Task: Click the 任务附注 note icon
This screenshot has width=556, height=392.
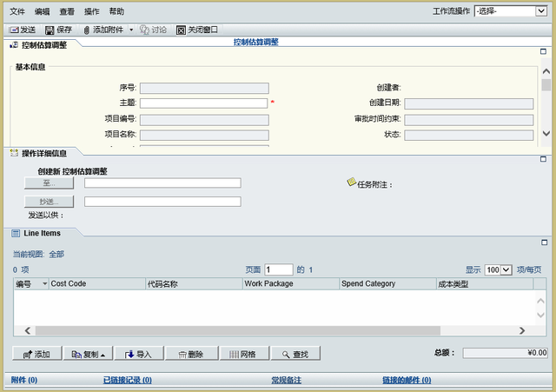Action: tap(351, 182)
